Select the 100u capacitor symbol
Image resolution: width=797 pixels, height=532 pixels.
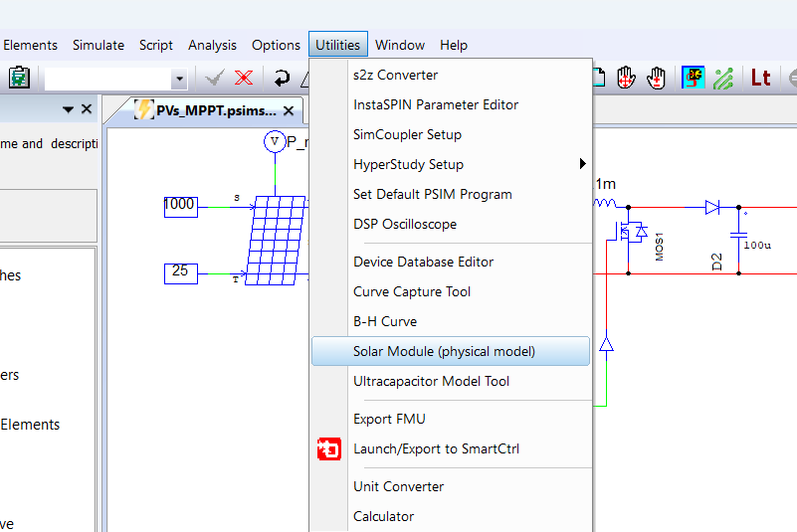(738, 235)
